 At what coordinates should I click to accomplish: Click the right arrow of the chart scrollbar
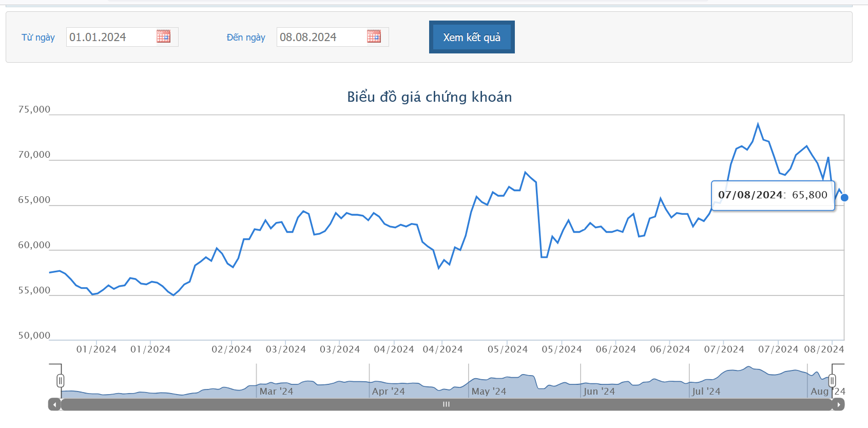tap(838, 404)
